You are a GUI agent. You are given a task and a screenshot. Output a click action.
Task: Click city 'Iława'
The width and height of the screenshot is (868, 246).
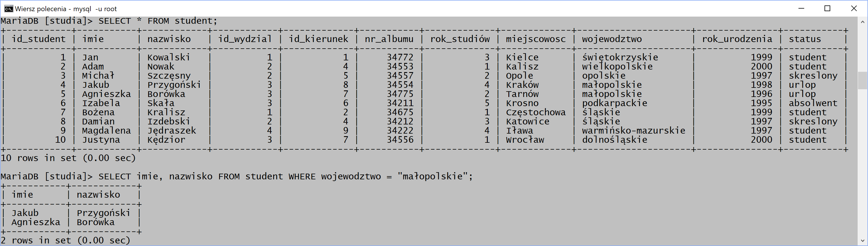520,131
